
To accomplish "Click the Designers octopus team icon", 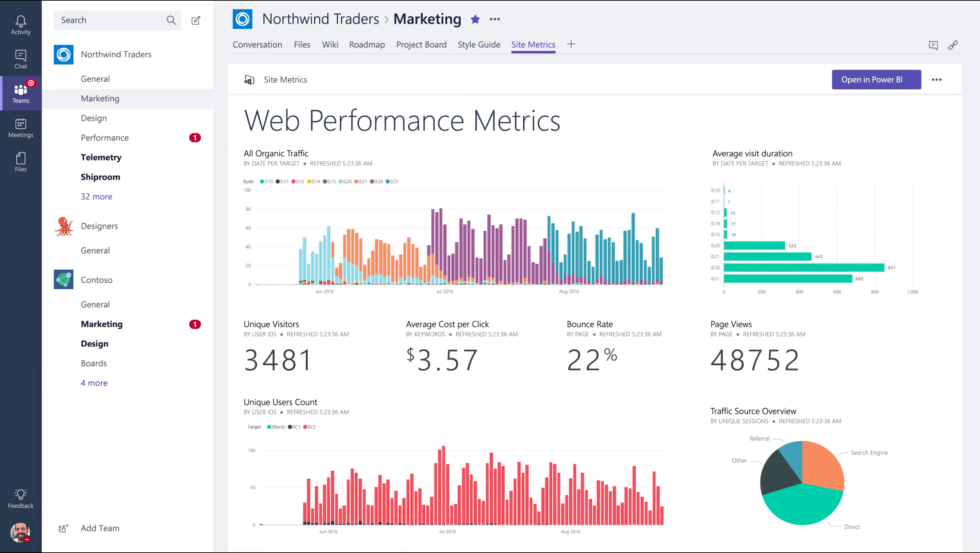I will 64,226.
